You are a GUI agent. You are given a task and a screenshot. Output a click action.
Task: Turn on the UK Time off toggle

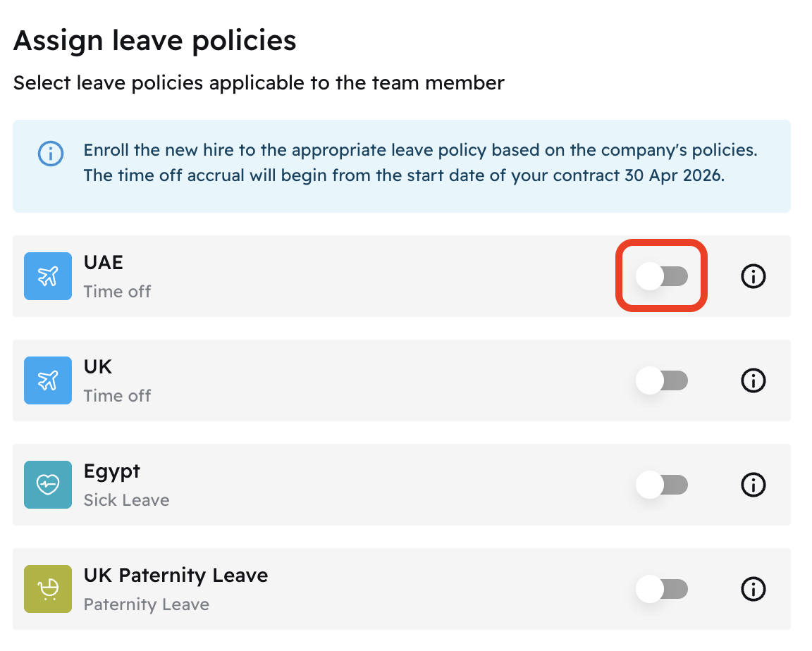[662, 380]
